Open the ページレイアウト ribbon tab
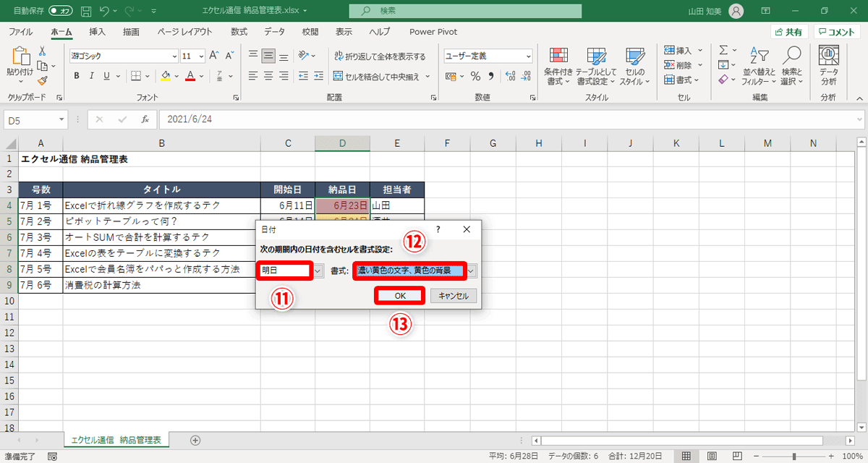 pyautogui.click(x=184, y=32)
